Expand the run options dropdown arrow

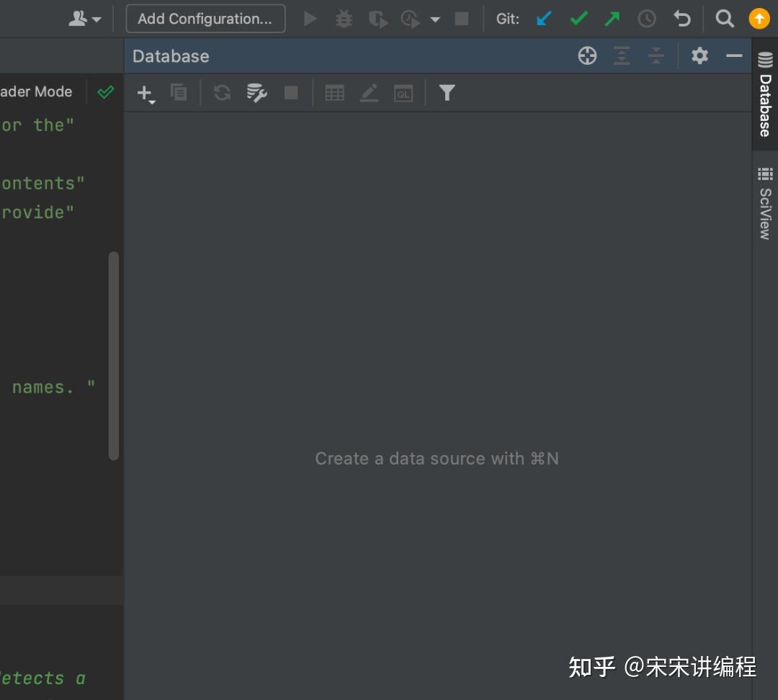coord(435,19)
